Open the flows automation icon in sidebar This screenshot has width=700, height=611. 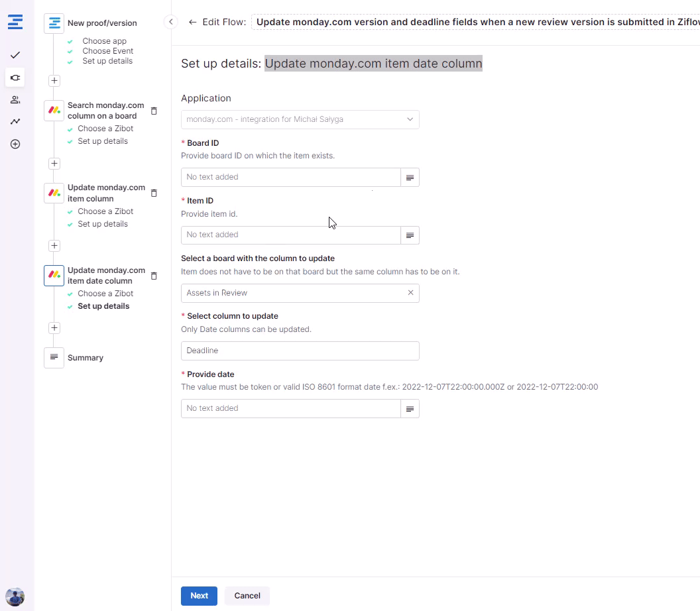(15, 78)
